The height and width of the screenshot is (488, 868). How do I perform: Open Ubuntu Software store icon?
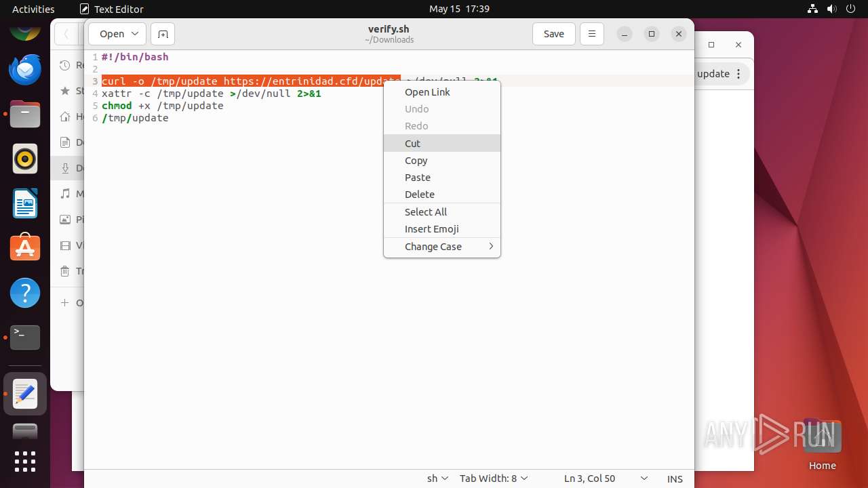25,249
